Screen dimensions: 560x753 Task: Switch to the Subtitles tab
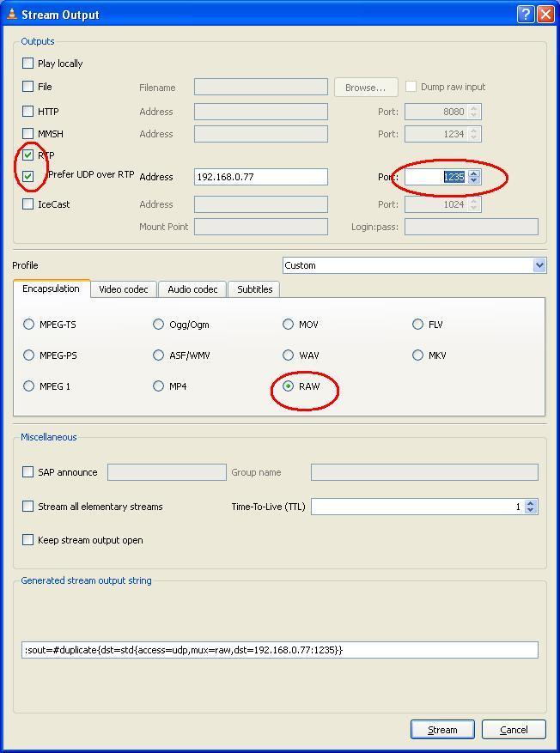[x=254, y=289]
